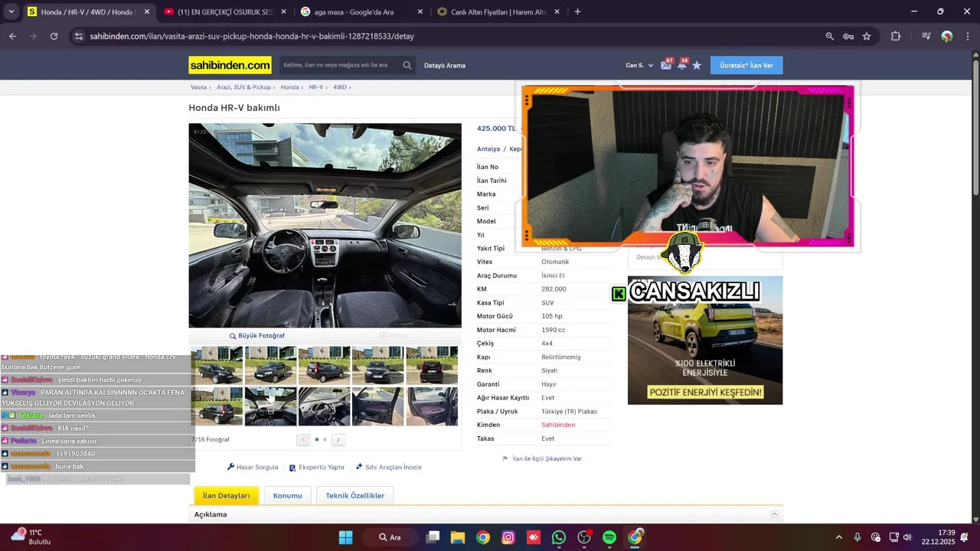This screenshot has width=980, height=551.
Task: Click Ücretsiz İlan Ver button
Action: pyautogui.click(x=746, y=66)
